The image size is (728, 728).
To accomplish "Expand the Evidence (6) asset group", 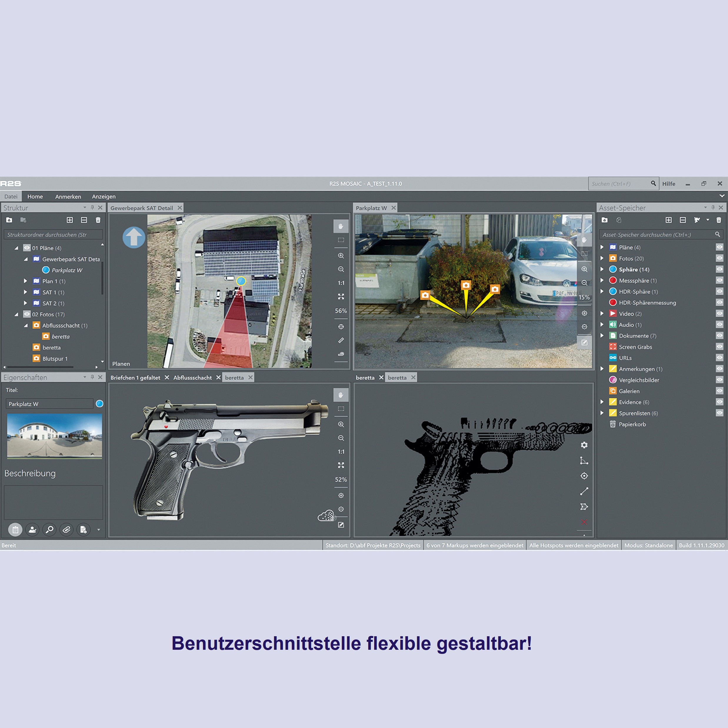I will [602, 402].
